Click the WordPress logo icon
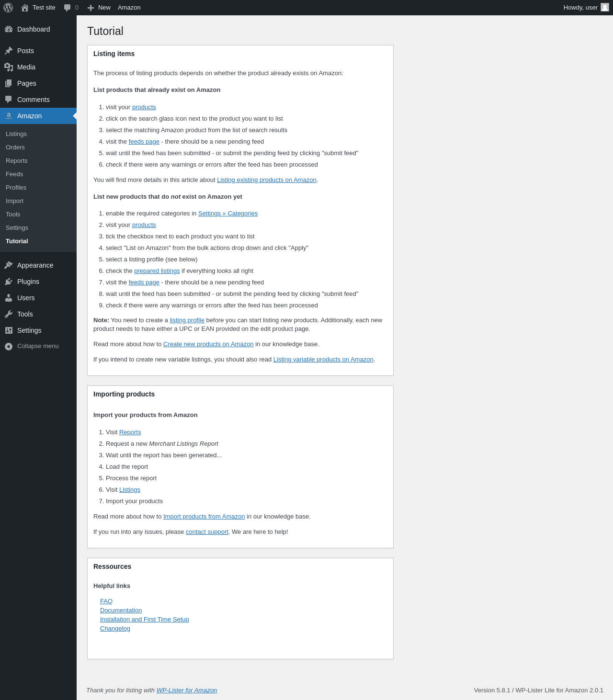This screenshot has width=613, height=700. pos(8,8)
